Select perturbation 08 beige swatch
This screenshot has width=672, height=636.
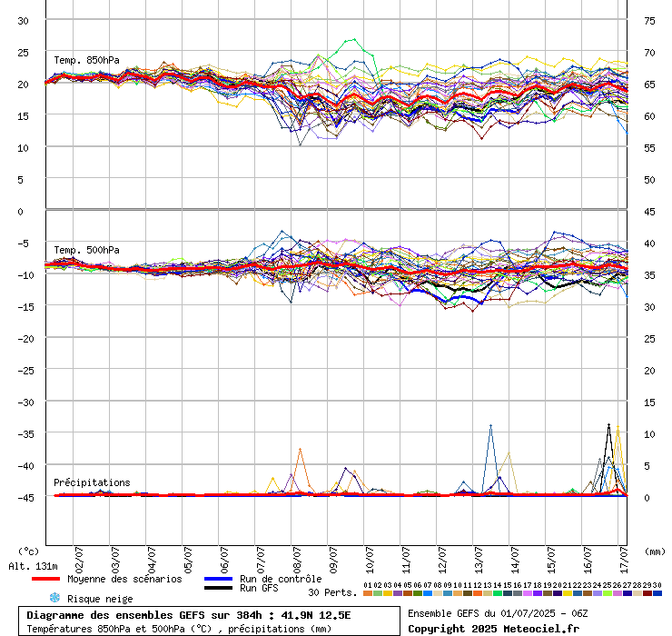tap(438, 593)
